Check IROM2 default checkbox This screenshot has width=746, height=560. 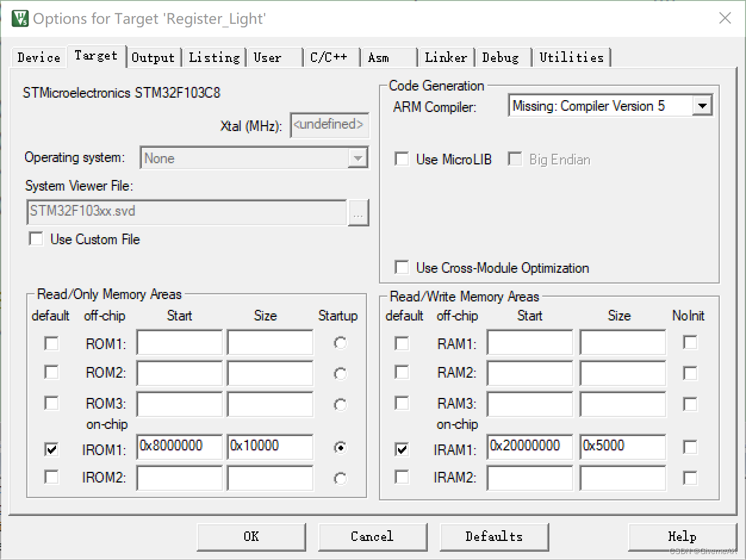(52, 477)
